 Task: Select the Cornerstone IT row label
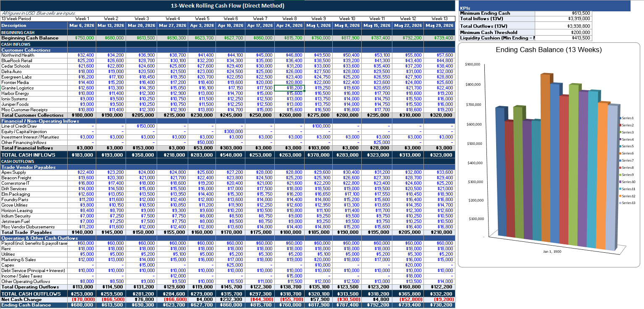coord(34,183)
